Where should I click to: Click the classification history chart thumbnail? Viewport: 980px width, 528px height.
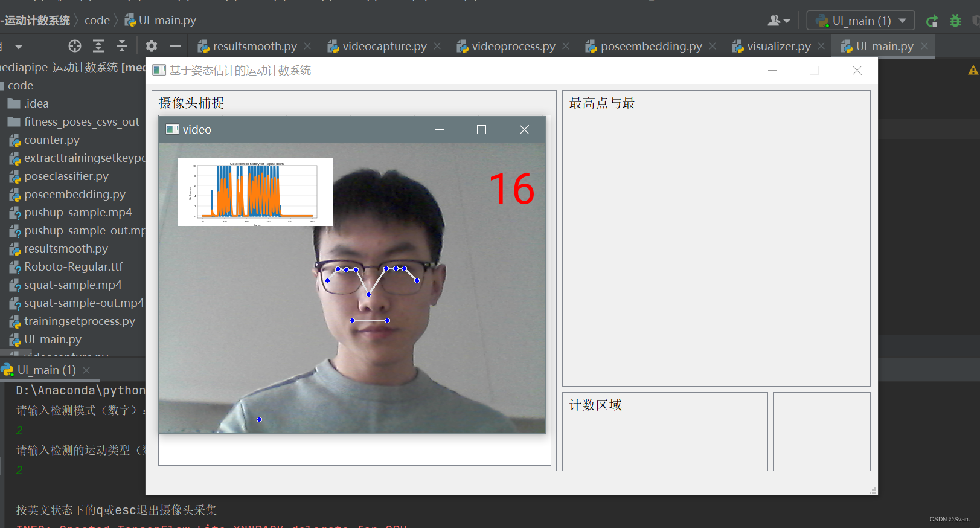pos(255,192)
